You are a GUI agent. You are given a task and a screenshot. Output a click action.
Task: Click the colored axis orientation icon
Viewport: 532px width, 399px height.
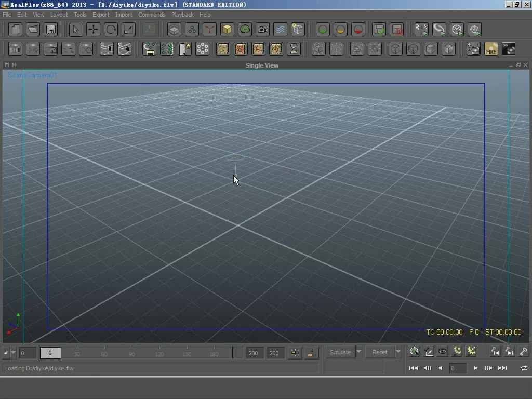(x=149, y=30)
